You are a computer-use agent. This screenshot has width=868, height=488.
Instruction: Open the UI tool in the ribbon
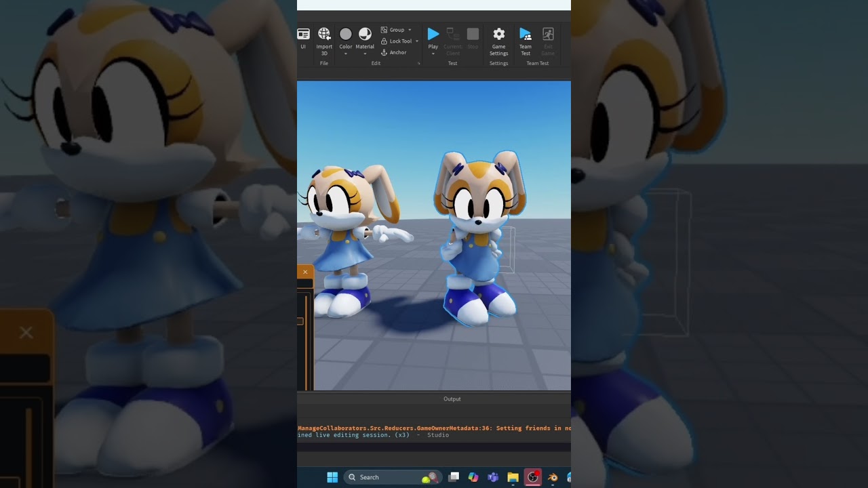click(303, 39)
